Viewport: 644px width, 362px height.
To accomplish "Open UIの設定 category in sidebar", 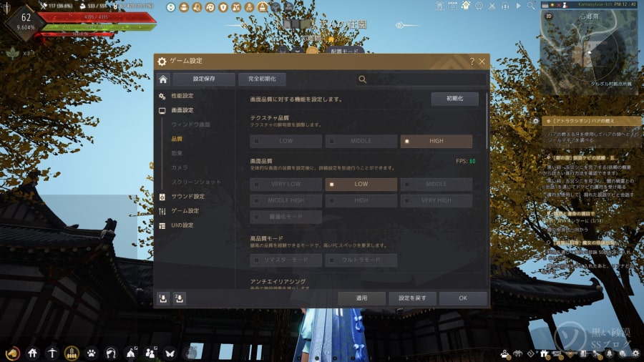I will coord(182,225).
